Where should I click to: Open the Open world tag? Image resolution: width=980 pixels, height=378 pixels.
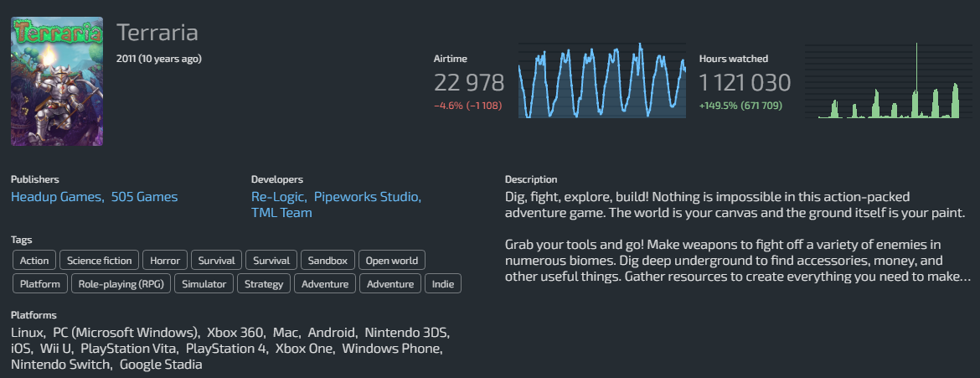click(392, 261)
